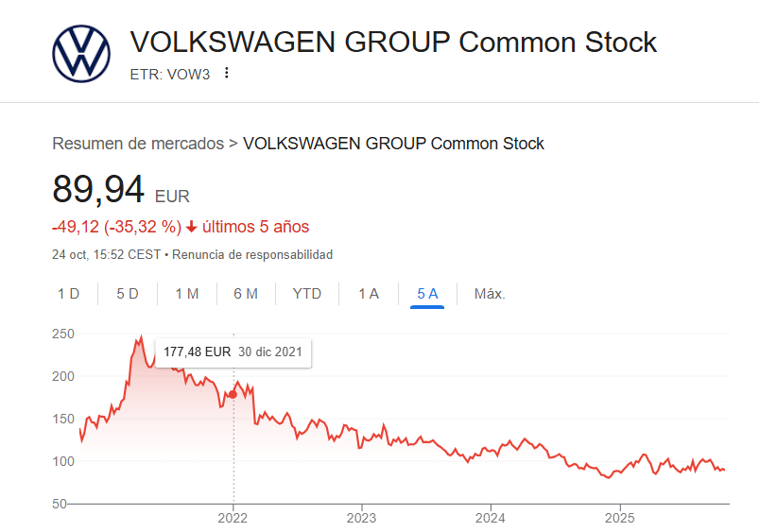Select the 1 A time range tab
Image resolution: width=759 pixels, height=532 pixels.
tap(368, 294)
